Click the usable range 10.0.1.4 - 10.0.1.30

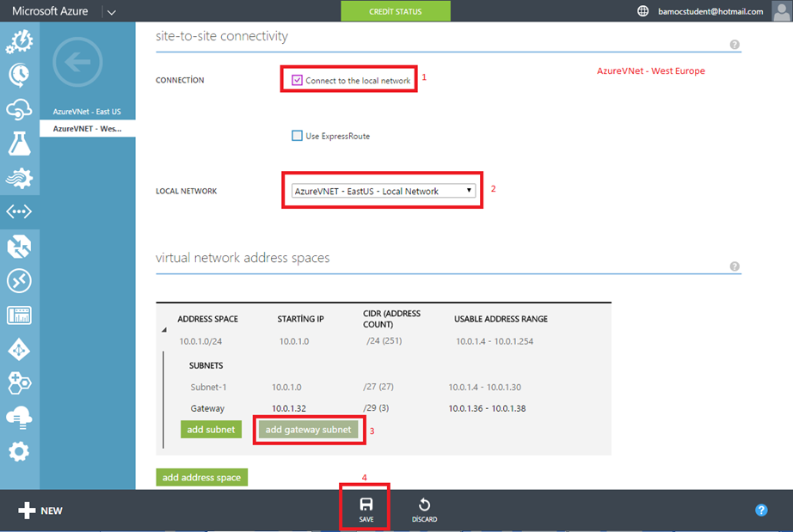pos(484,387)
